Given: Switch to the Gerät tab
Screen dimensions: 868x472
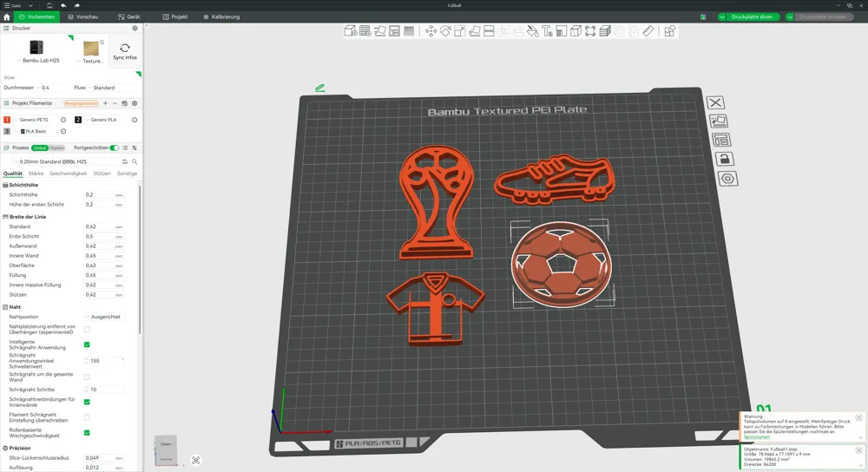Looking at the screenshot, I should pos(129,17).
